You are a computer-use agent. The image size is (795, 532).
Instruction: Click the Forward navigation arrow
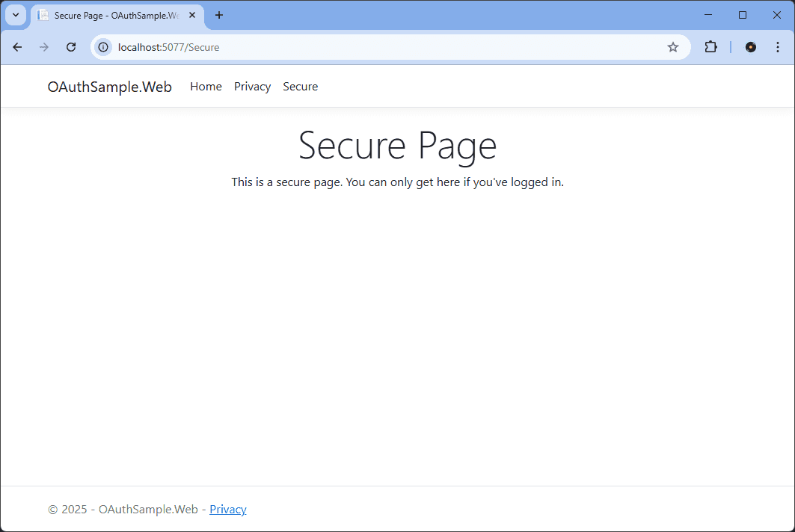pyautogui.click(x=44, y=47)
